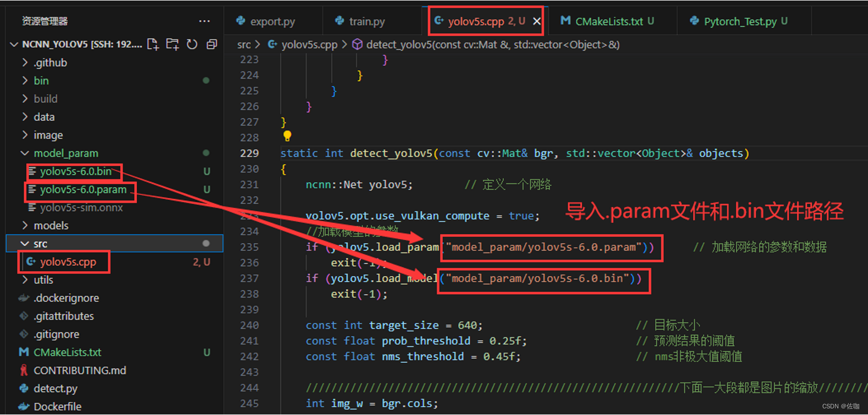Click line number 229 in the gutter

[249, 153]
